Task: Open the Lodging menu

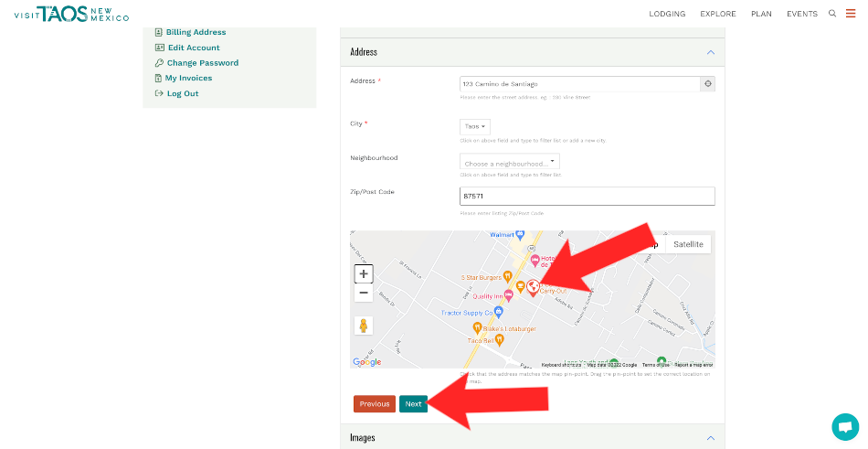Action: point(667,14)
